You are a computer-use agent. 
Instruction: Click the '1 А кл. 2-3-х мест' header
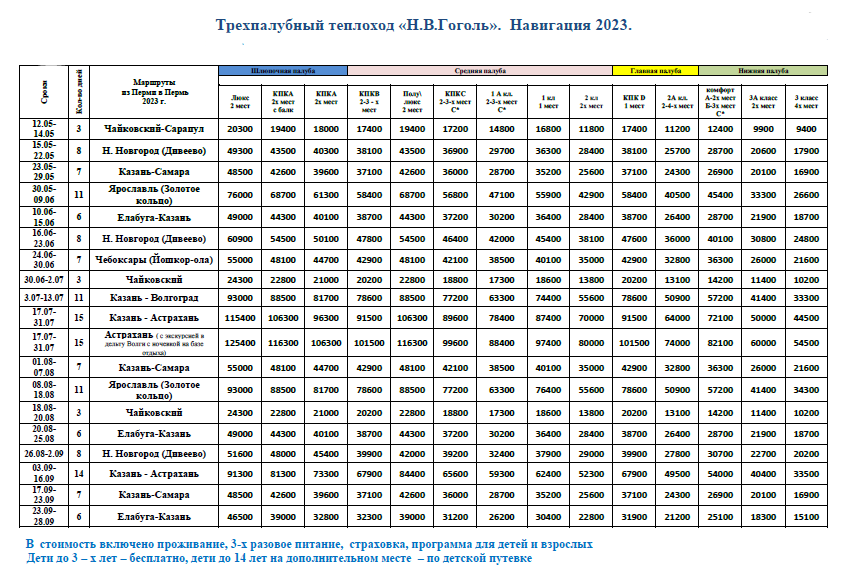(x=502, y=102)
